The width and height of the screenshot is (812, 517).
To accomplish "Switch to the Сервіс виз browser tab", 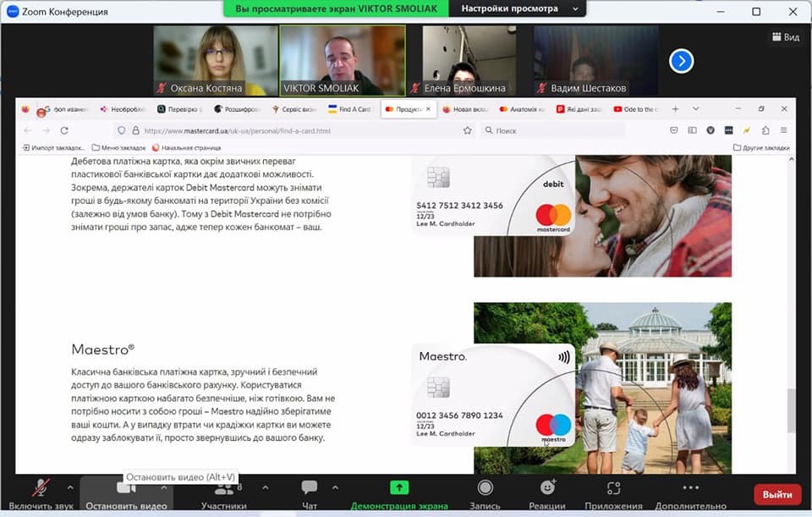I will pyautogui.click(x=294, y=109).
